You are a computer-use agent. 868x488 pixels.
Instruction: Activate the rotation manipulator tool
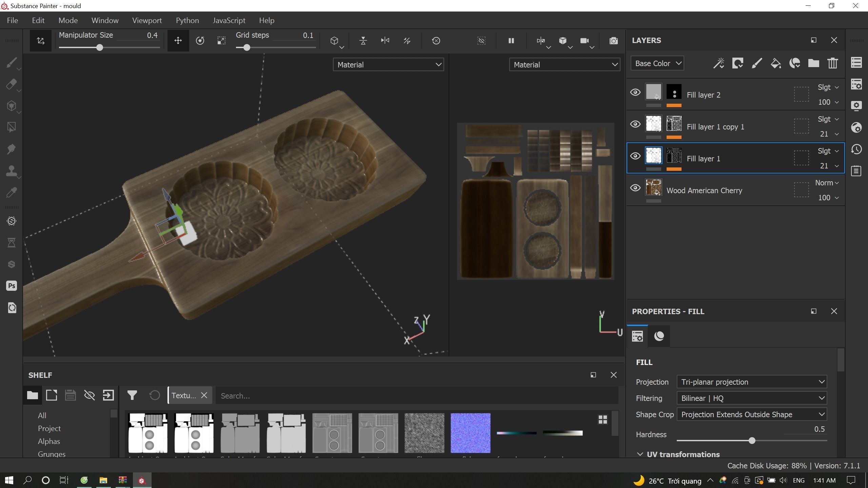coord(200,41)
